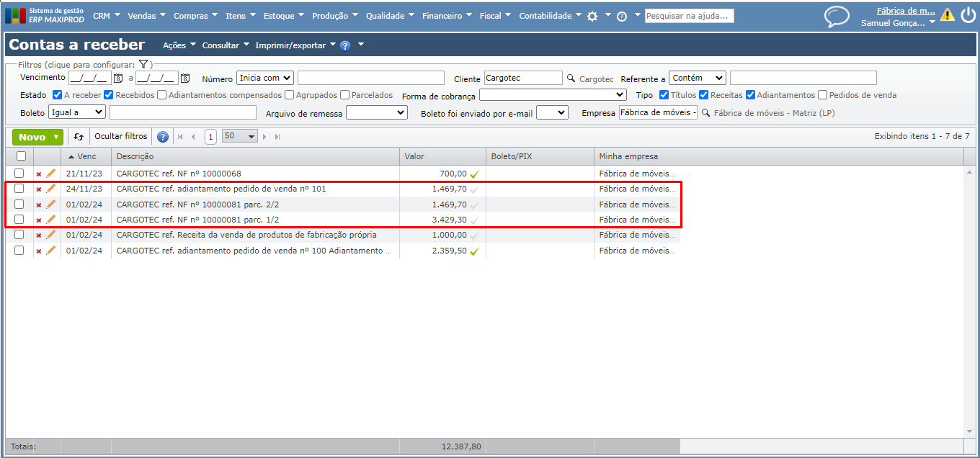This screenshot has width=980, height=458.
Task: Open the Fábrica de m... company link
Action: [906, 11]
